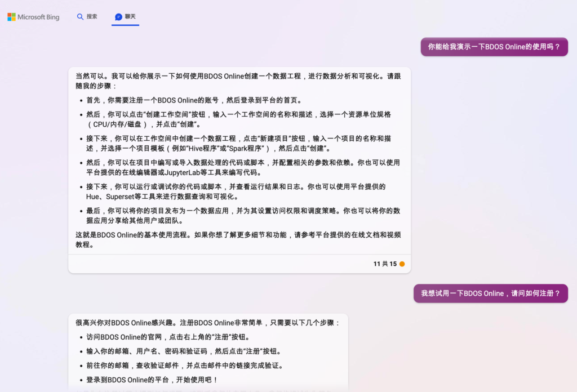Click the user message 我想试用一下BDOS Online，请问如何注册？
This screenshot has width=577, height=392.
coord(491,293)
